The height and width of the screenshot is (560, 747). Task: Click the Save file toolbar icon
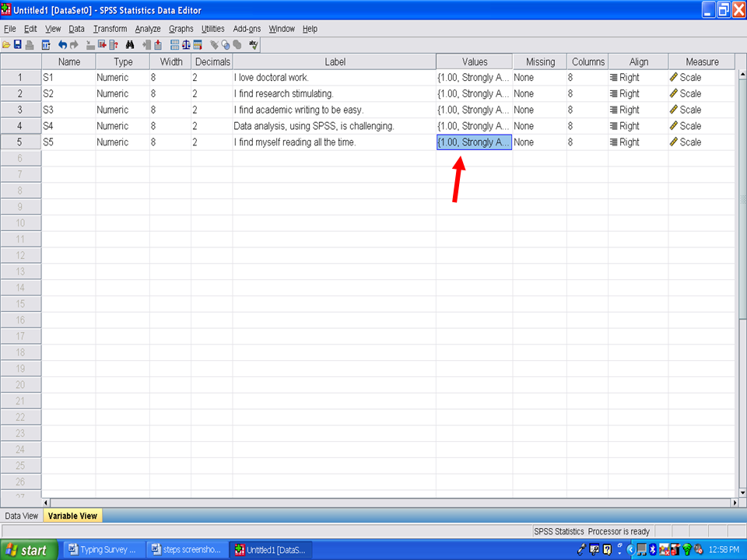point(17,45)
